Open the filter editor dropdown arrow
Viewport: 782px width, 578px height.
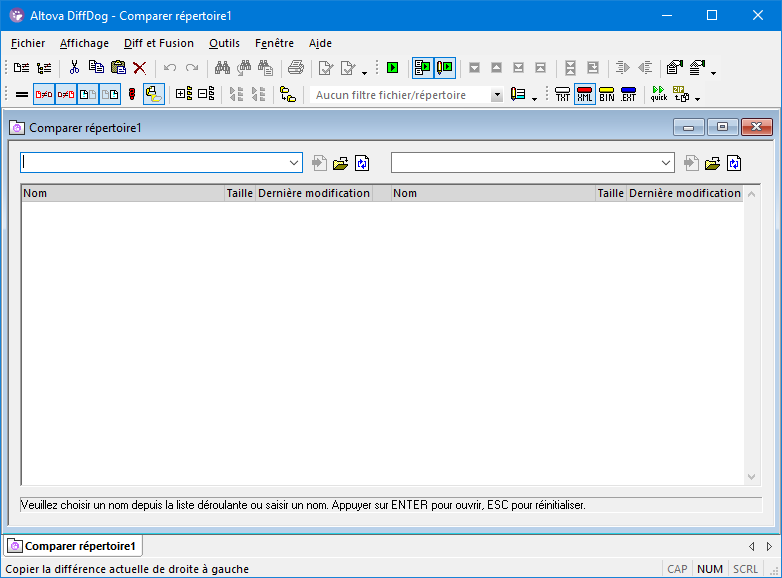535,98
